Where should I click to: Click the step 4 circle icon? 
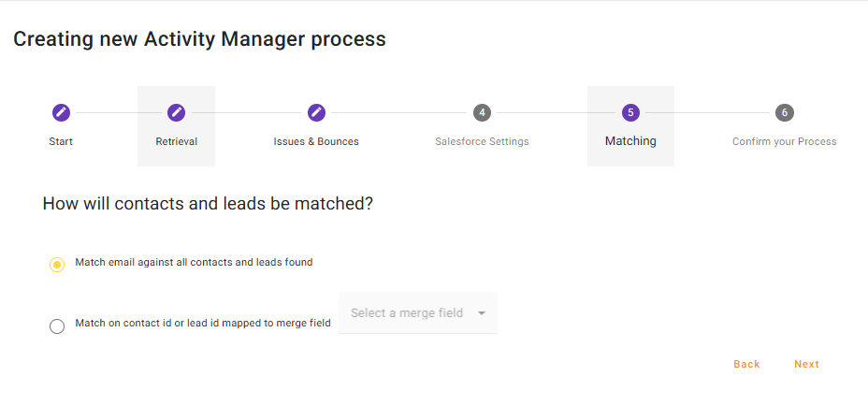click(482, 112)
